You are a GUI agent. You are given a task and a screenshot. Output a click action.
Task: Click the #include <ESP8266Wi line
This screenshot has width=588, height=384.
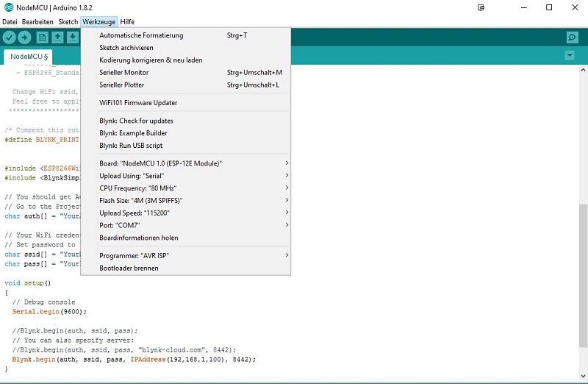tap(42, 168)
